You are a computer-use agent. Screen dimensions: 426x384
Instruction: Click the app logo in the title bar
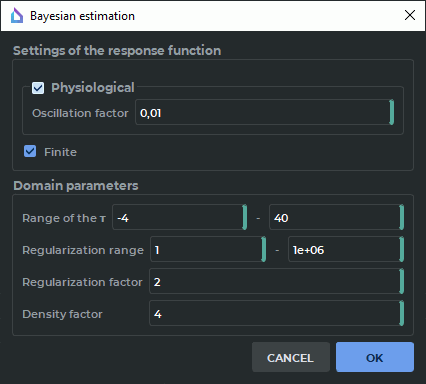[x=17, y=16]
